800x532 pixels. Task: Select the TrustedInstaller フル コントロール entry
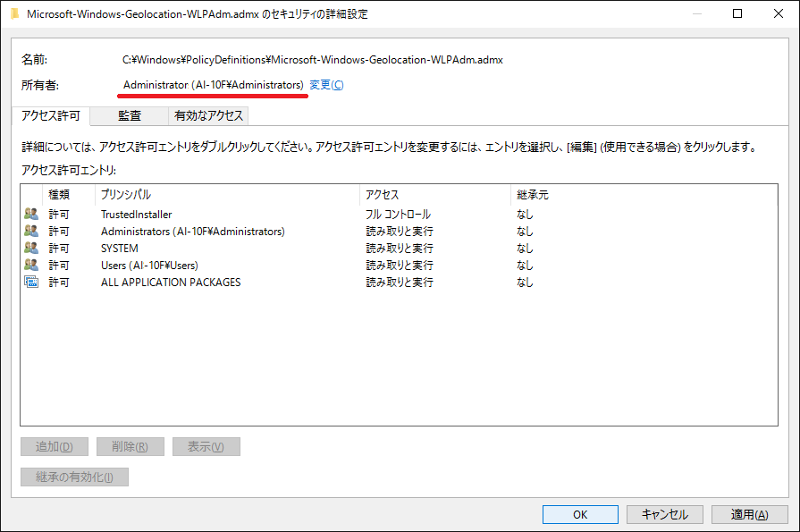pos(136,215)
